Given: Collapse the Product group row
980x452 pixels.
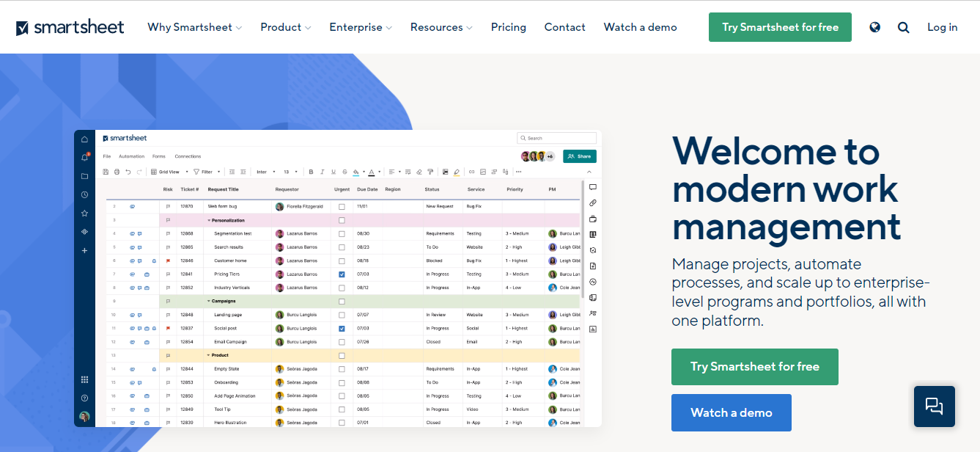Looking at the screenshot, I should [209, 355].
